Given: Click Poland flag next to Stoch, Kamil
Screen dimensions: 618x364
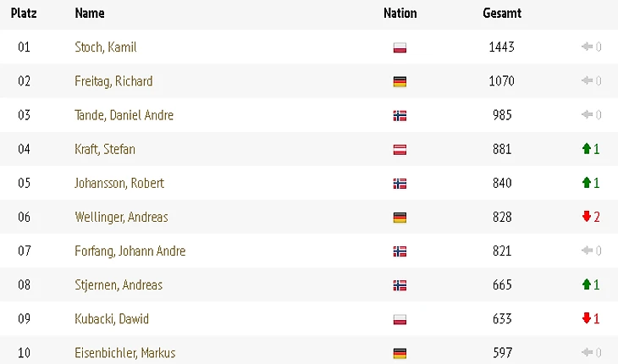Looking at the screenshot, I should coord(400,48).
